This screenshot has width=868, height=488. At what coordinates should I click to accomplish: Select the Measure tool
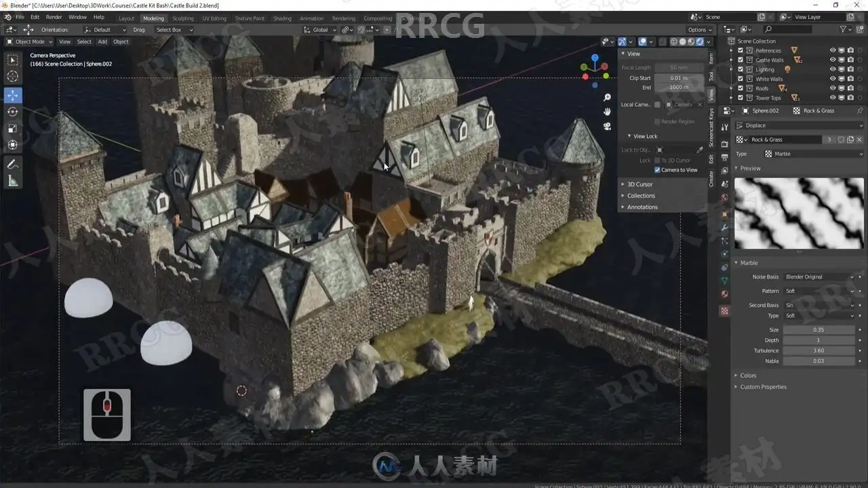[12, 180]
